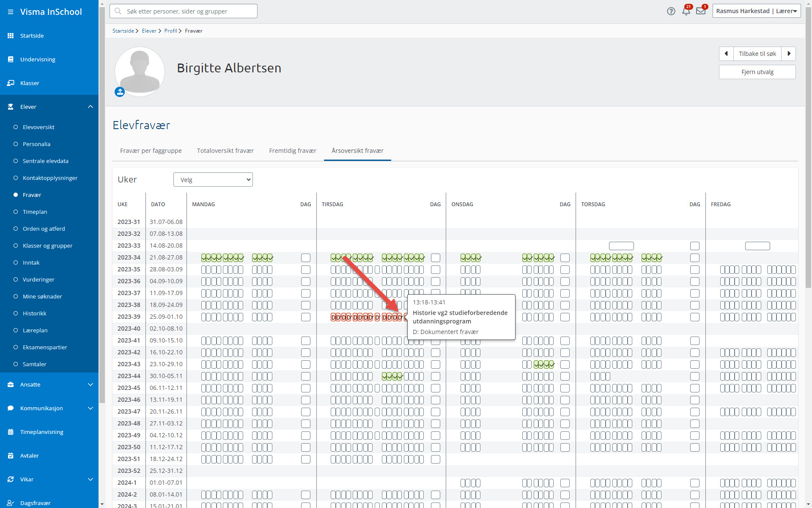Viewport: 812px width, 508px height.
Task: Open Timeplan in sidebar
Action: pyautogui.click(x=35, y=212)
